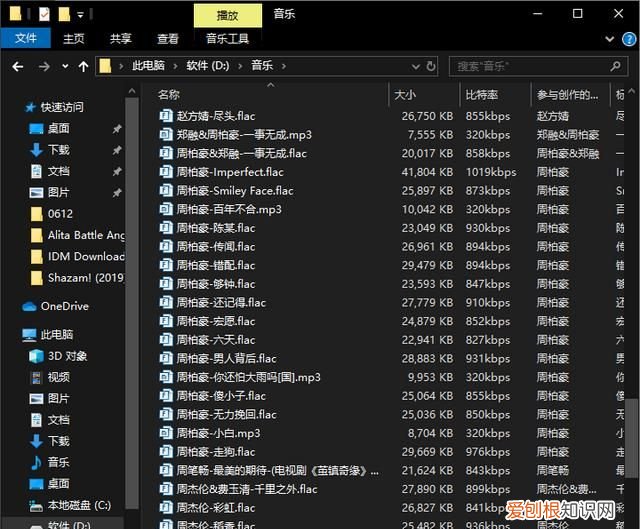Focus the 搜索"音乐" search box
Viewport: 640px width, 529px height.
531,66
